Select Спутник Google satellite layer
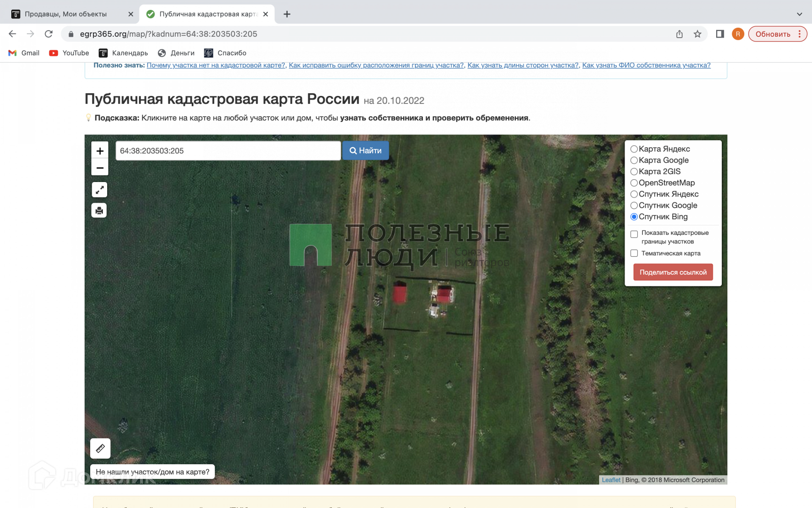Viewport: 812px width, 508px height. coord(634,206)
